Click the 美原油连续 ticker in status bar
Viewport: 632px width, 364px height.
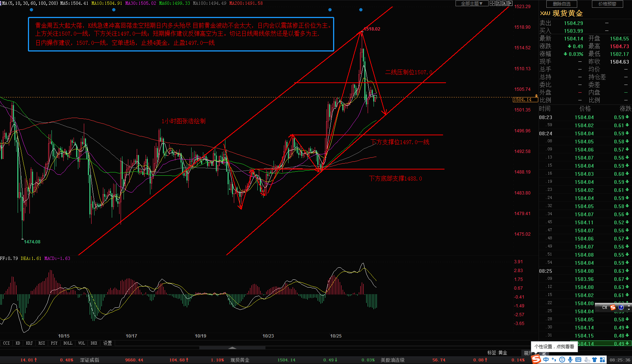pos(392,360)
